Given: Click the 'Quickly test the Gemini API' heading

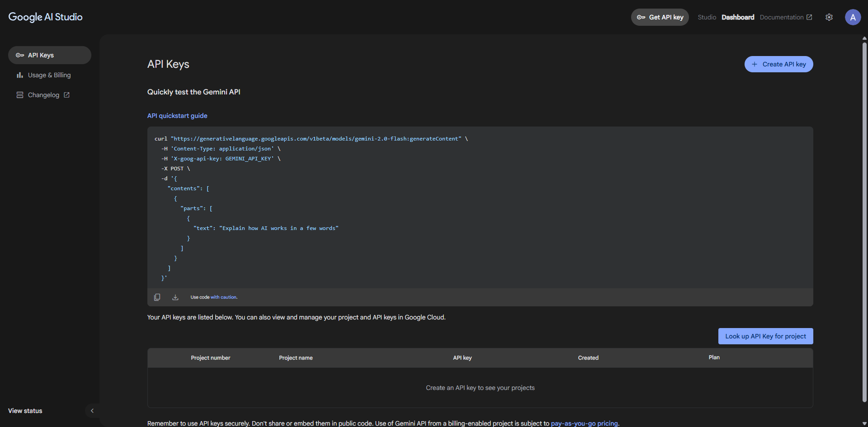Looking at the screenshot, I should coord(193,92).
